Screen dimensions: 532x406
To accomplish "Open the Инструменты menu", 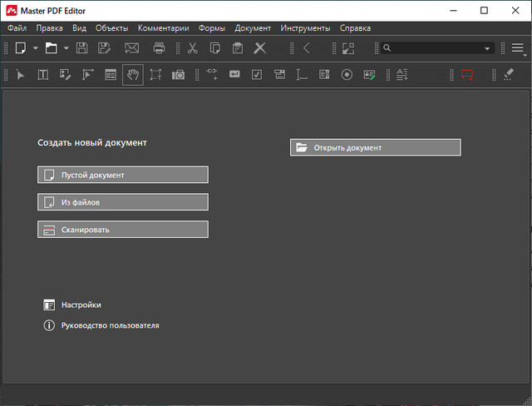I will tap(305, 28).
